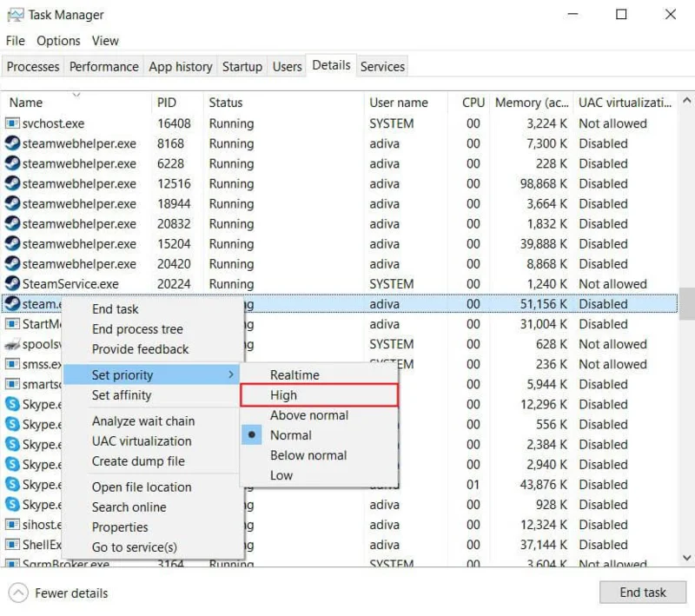Viewport: 695px width, 616px height.
Task: Click the sihost.exe process icon
Action: point(12,524)
